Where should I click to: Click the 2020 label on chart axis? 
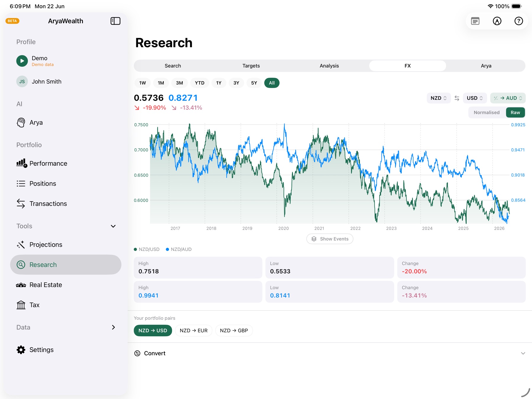[283, 228]
